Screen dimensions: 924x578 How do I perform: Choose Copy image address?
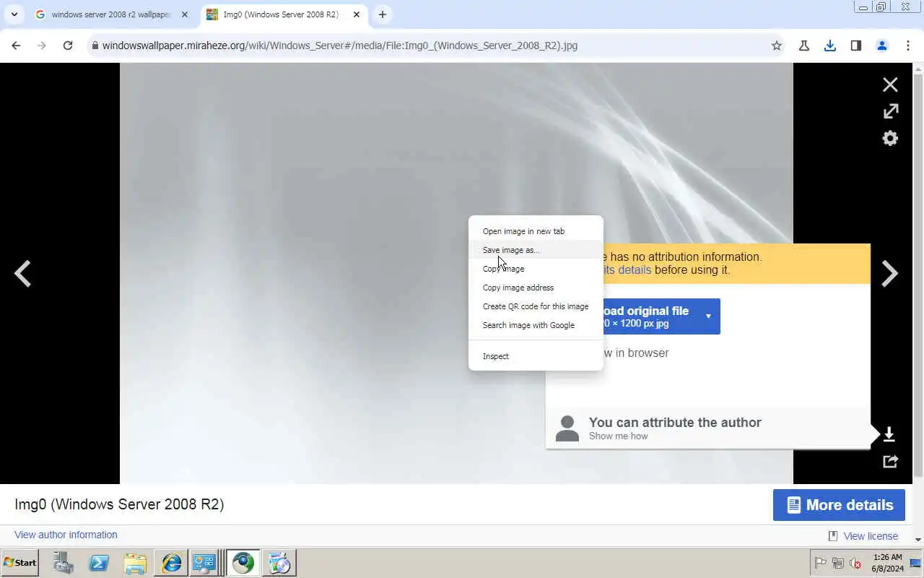536,288
